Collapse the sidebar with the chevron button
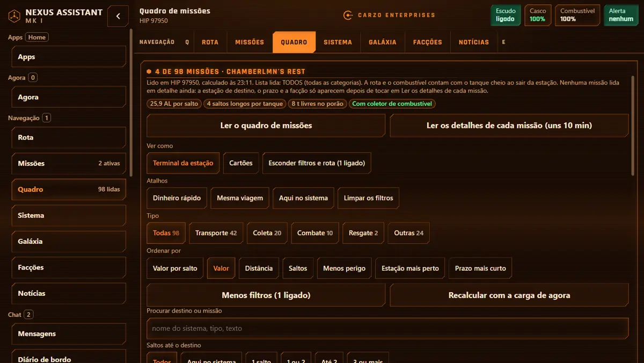Image resolution: width=644 pixels, height=363 pixels. point(118,16)
